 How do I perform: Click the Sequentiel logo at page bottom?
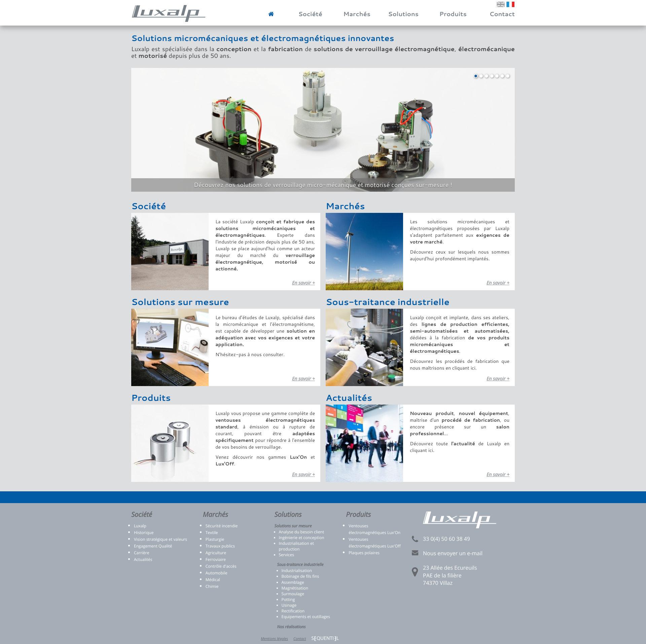[x=325, y=638]
